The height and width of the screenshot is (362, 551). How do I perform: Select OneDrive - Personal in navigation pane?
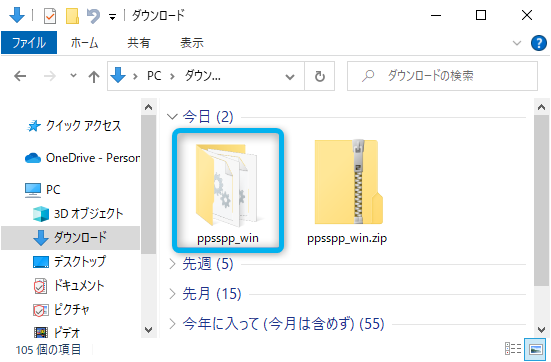pyautogui.click(x=82, y=158)
